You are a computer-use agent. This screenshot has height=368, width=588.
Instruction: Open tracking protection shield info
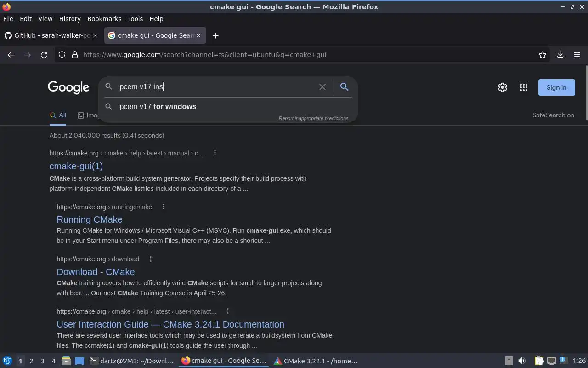[62, 55]
